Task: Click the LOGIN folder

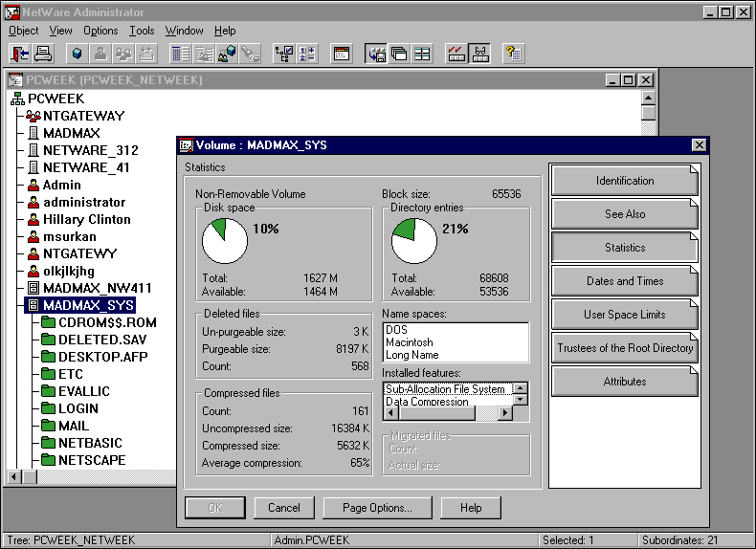Action: [70, 408]
